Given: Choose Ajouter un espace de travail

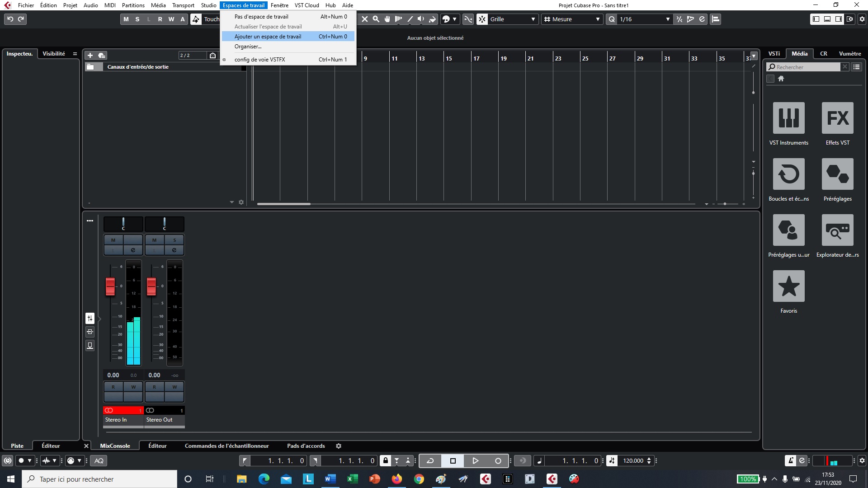Looking at the screenshot, I should click(x=268, y=37).
